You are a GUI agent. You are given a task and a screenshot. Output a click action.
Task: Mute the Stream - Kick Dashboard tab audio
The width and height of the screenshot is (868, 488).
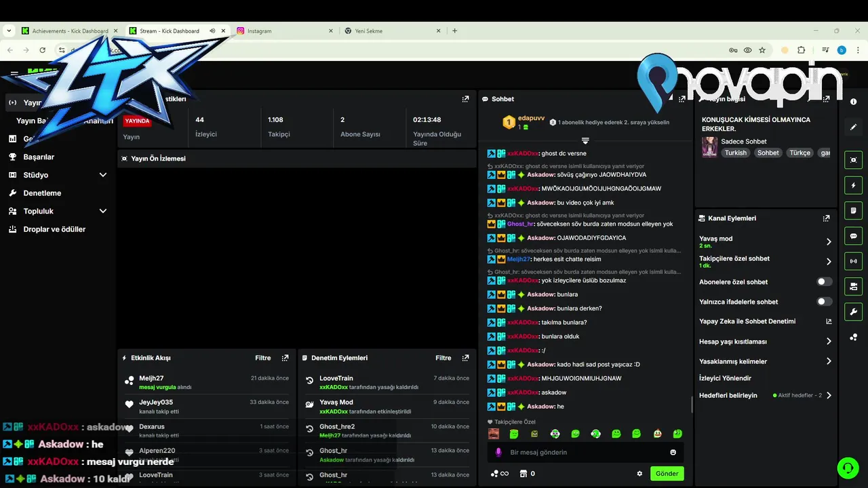tap(212, 31)
